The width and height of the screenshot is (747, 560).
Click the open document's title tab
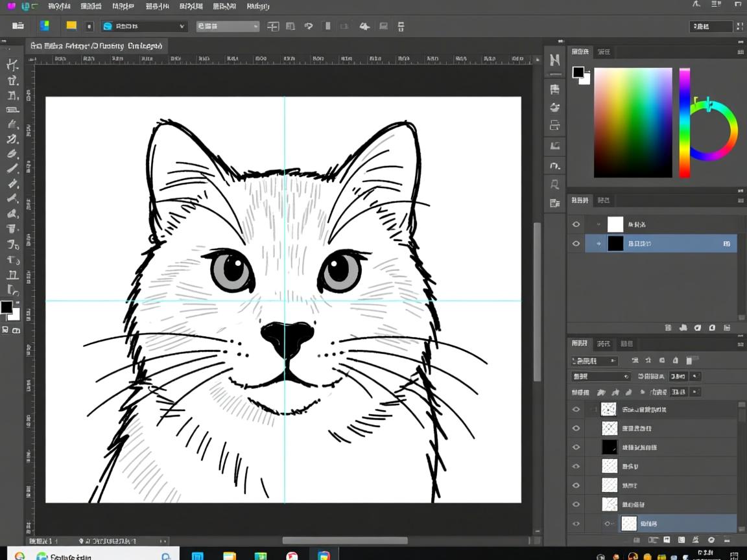[96, 46]
